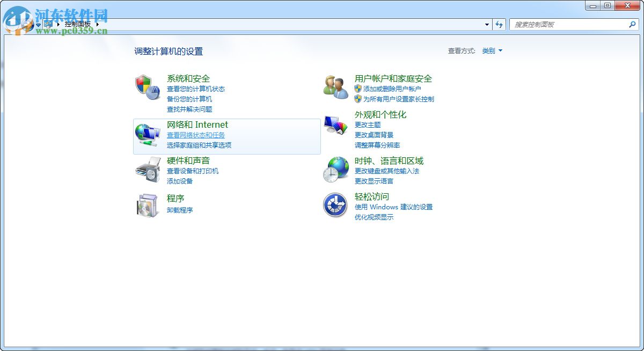Open the 硬件和声音 printer icon
The image size is (644, 351).
point(148,170)
